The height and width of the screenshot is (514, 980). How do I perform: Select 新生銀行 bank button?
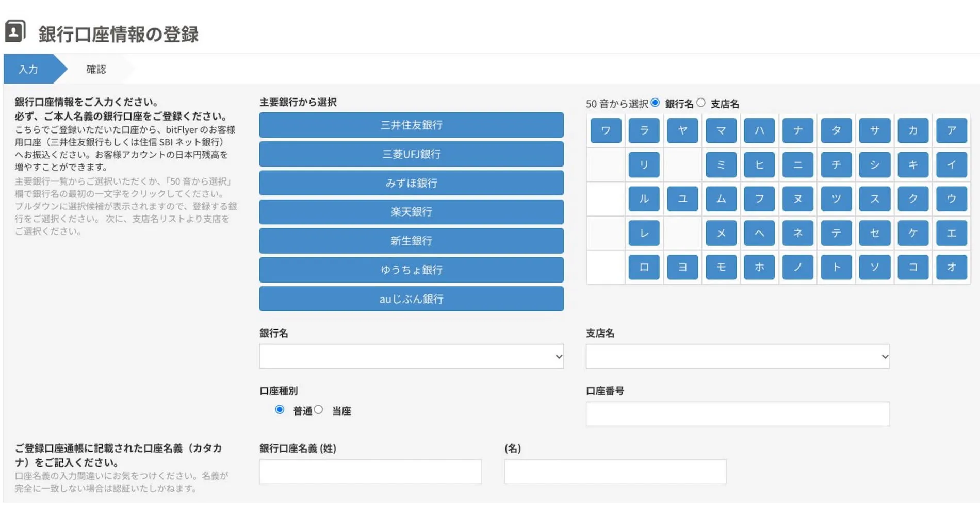(x=411, y=240)
